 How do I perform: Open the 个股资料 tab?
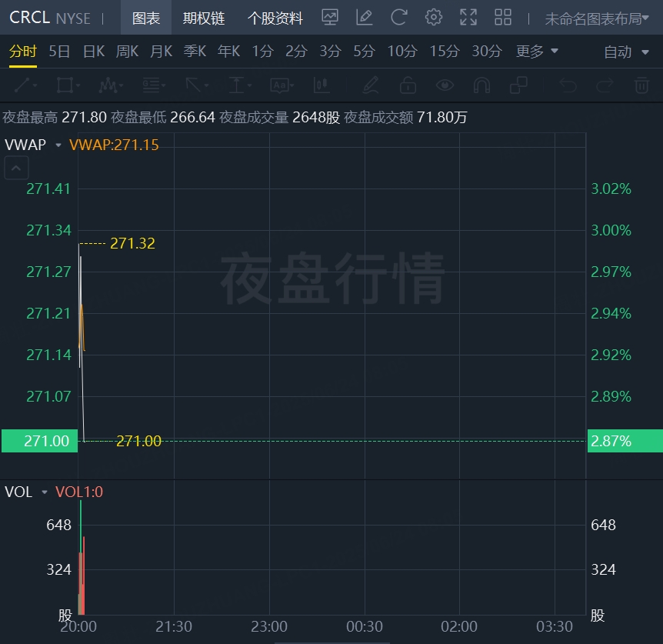click(275, 18)
